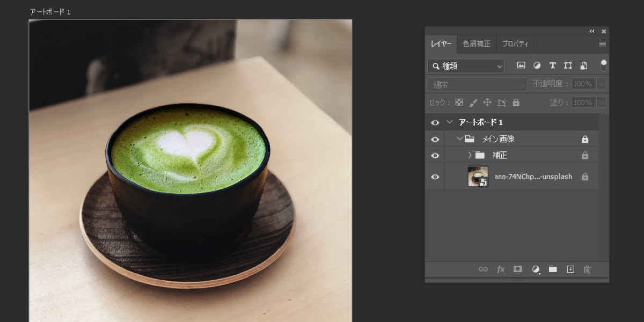
Task: Switch to the レイヤー tab
Action: [x=441, y=44]
